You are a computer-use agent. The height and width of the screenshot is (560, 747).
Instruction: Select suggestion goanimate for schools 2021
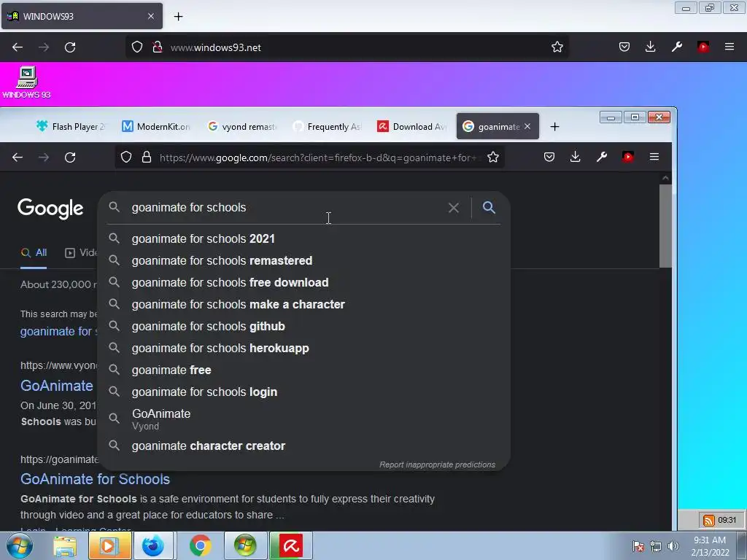(x=304, y=238)
